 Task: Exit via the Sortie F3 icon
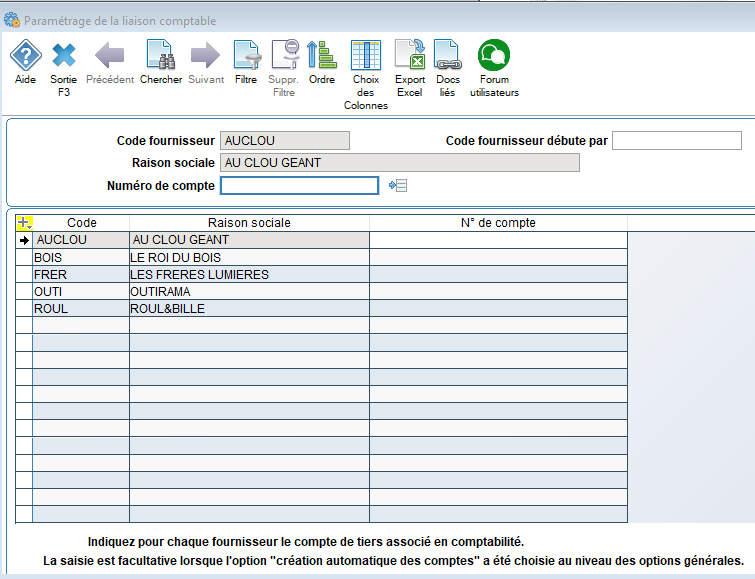[x=64, y=55]
